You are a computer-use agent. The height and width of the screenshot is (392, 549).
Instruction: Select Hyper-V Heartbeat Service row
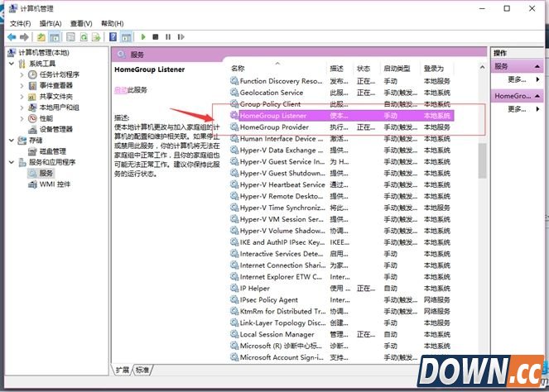[x=342, y=184]
